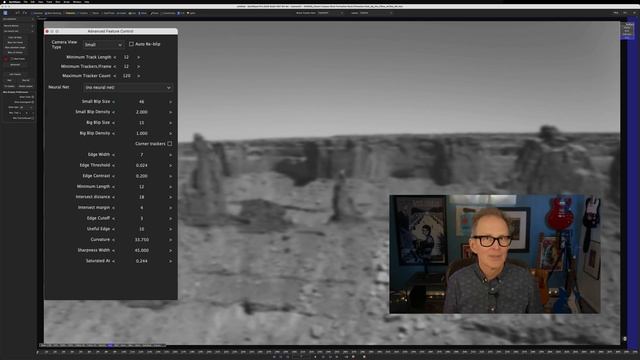Screen dimensions: 640x360
Task: Click the Small Blip Size value 48
Action: (142, 102)
